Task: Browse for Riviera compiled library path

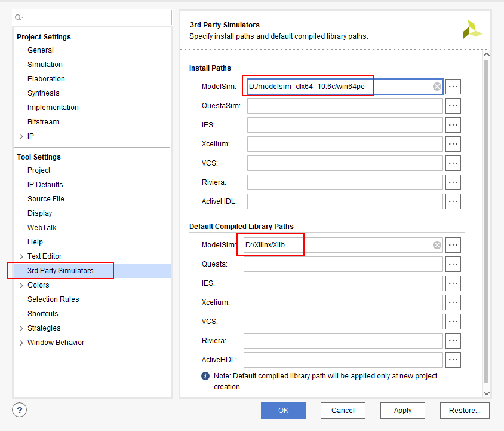Action: click(x=453, y=341)
